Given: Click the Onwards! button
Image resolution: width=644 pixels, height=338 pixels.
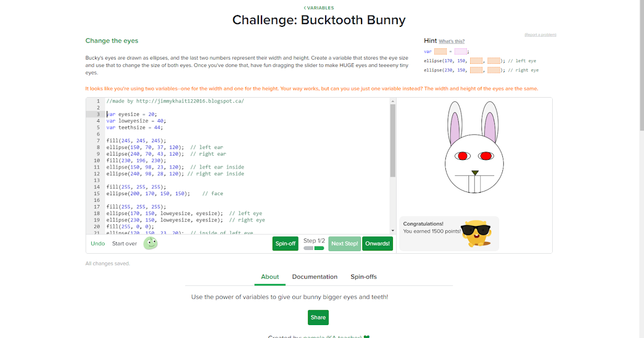Looking at the screenshot, I should (377, 243).
